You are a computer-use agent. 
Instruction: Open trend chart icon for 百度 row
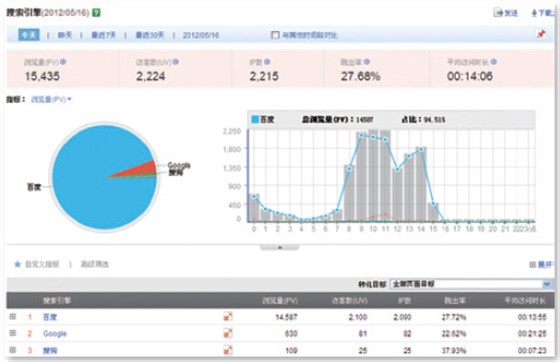pos(228,317)
